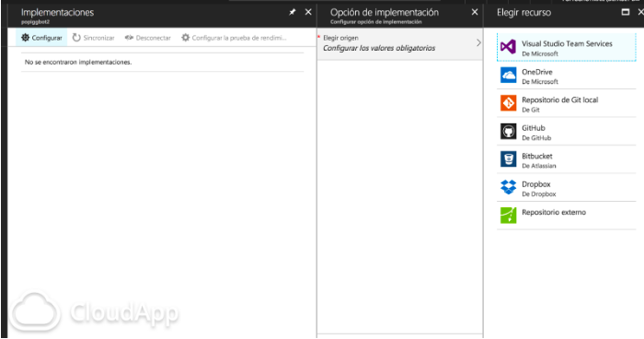Click Implementaciones blade title
Viewport: 644px width, 339px height.
pyautogui.click(x=57, y=12)
